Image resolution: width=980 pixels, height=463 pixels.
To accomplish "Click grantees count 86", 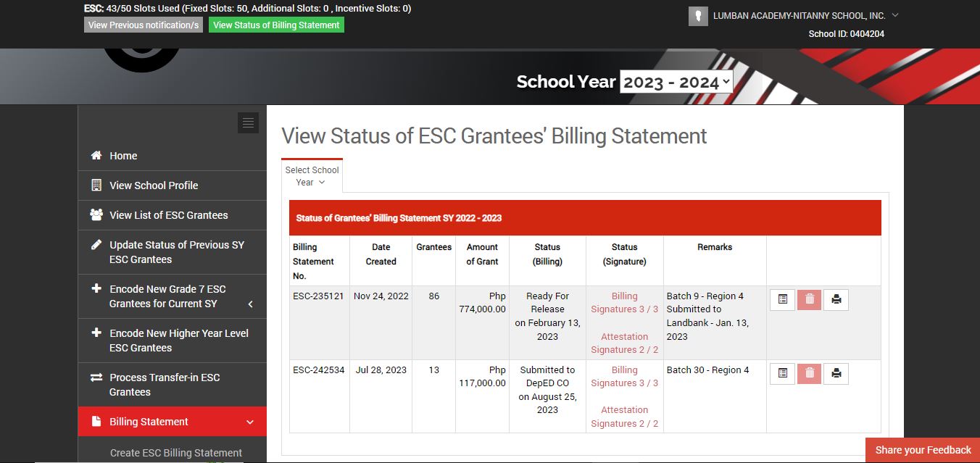I will click(x=433, y=296).
